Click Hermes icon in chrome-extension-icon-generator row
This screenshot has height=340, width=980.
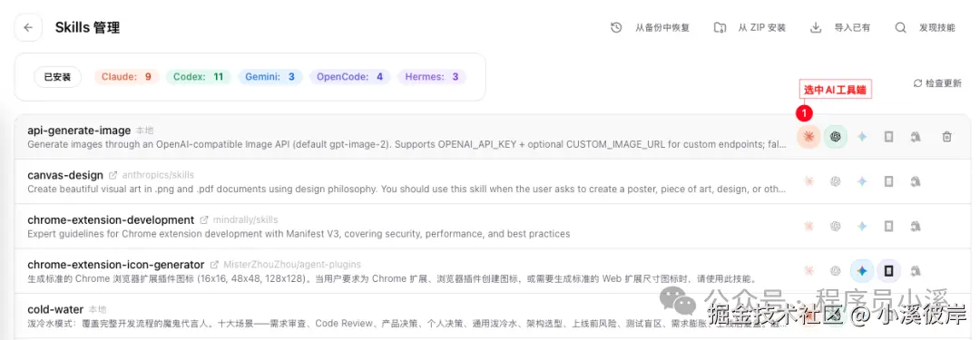(915, 270)
